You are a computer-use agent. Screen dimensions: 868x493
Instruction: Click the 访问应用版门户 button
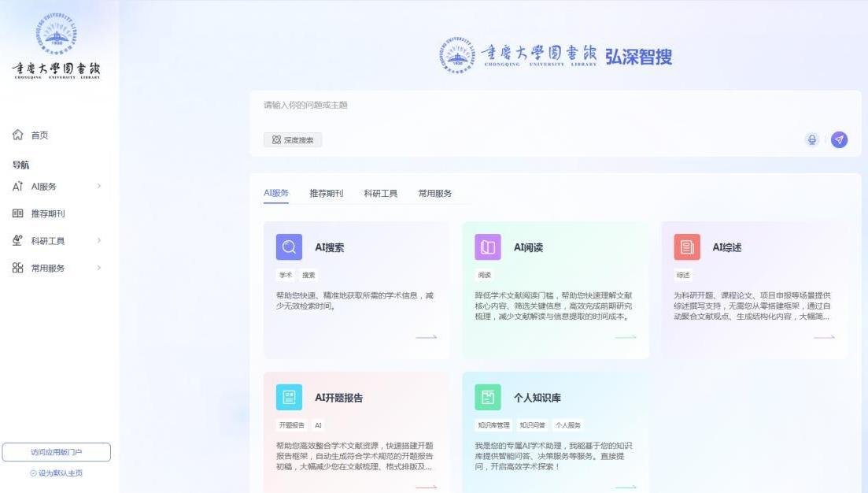coord(56,452)
